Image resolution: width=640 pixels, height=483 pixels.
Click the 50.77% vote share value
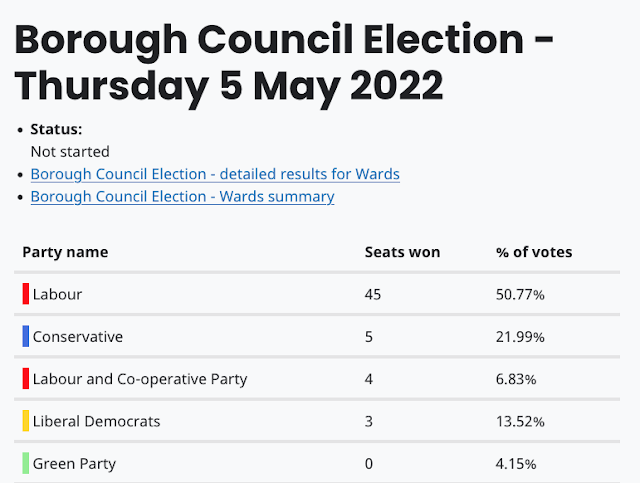[x=520, y=295]
